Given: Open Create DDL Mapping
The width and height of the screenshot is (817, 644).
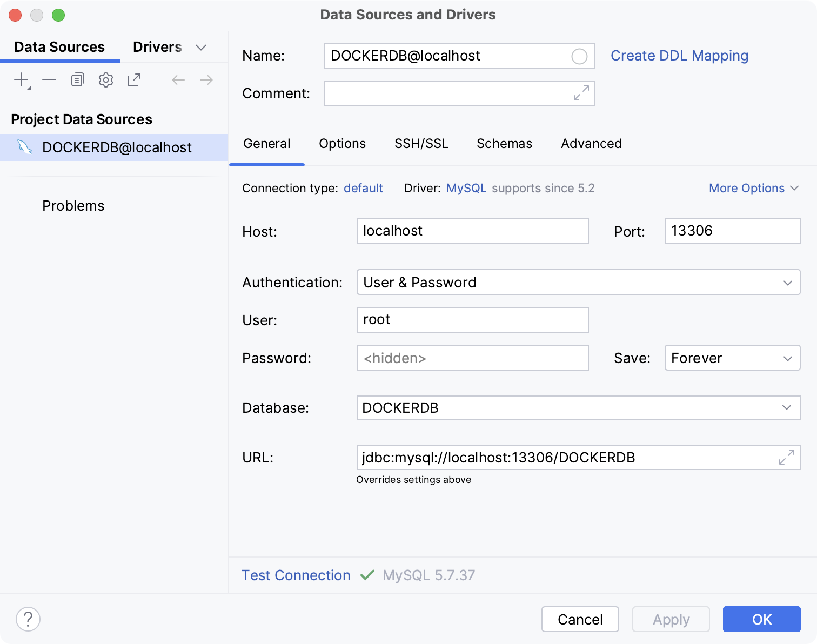Looking at the screenshot, I should pyautogui.click(x=679, y=56).
